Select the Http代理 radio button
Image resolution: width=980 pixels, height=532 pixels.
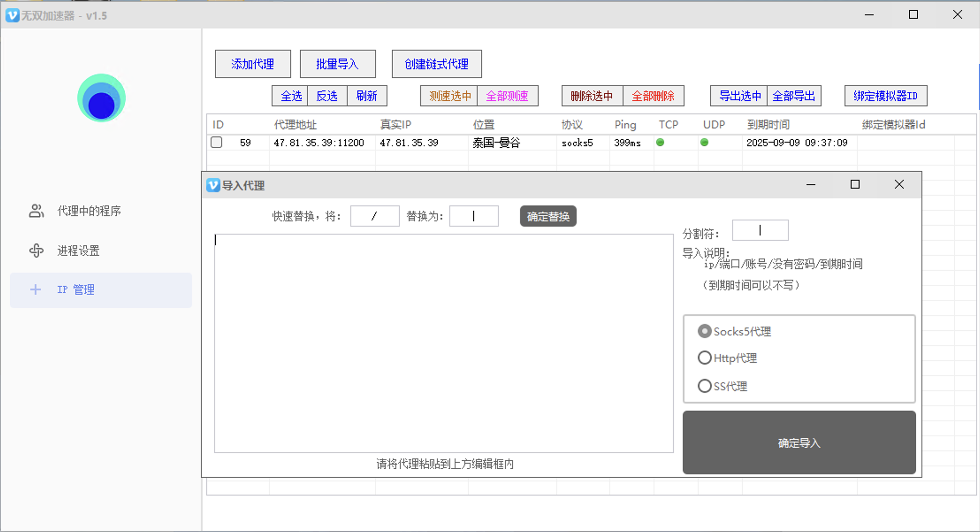coord(704,358)
